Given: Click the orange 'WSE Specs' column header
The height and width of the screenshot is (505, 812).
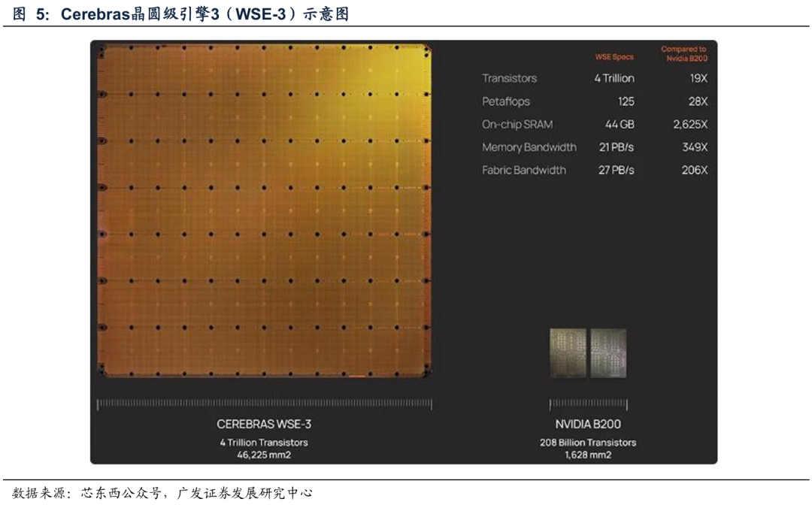Looking at the screenshot, I should (x=614, y=57).
